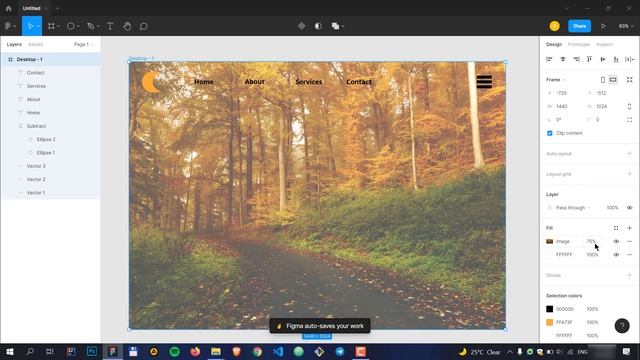Hide the FFFFFF fill
Image resolution: width=640 pixels, height=360 pixels.
[616, 255]
